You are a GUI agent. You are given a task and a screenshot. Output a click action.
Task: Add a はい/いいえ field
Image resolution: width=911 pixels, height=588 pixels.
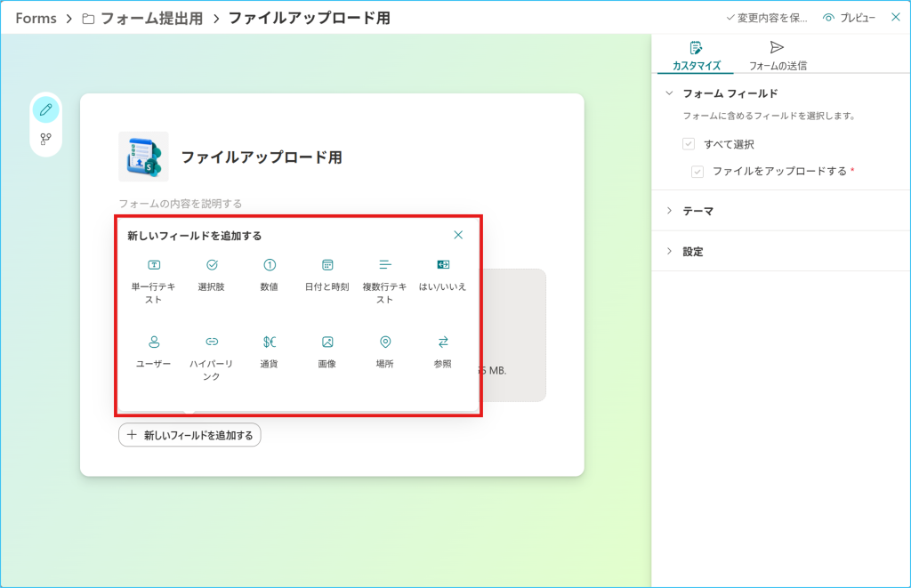[x=443, y=276]
